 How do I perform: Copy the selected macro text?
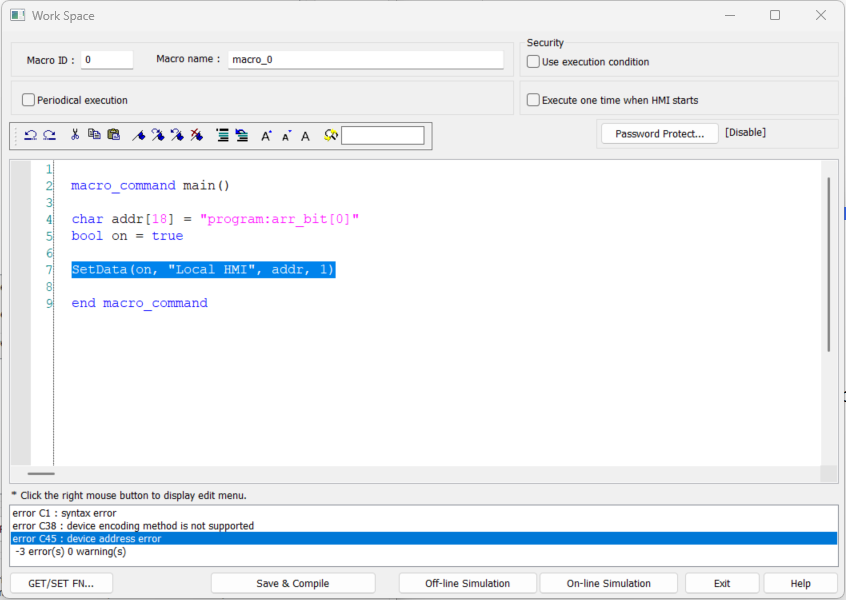tap(94, 134)
